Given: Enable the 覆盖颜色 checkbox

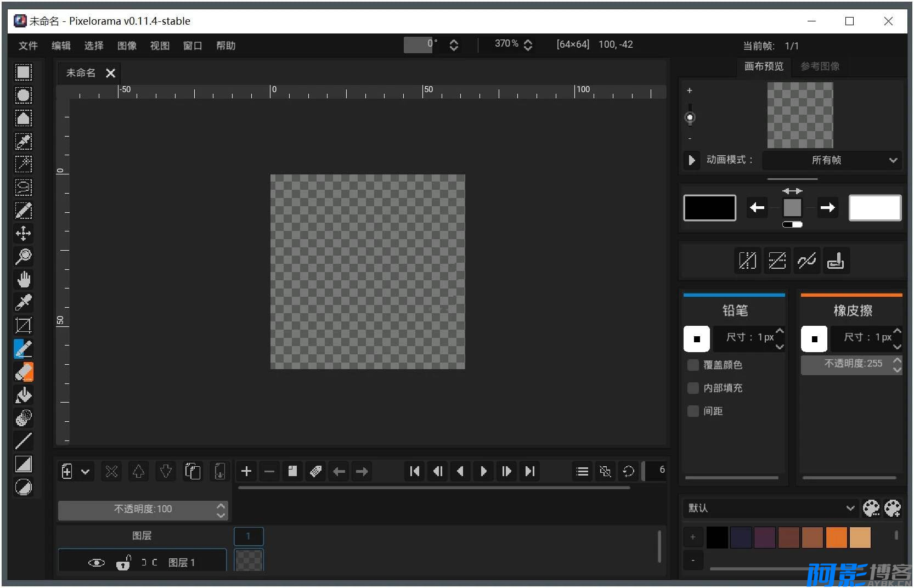Looking at the screenshot, I should 693,365.
